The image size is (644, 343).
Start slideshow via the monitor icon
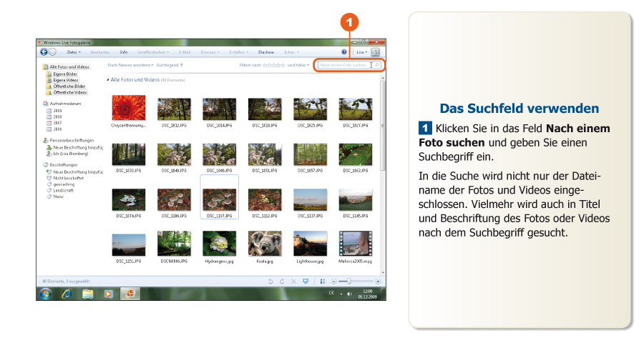tap(306, 282)
